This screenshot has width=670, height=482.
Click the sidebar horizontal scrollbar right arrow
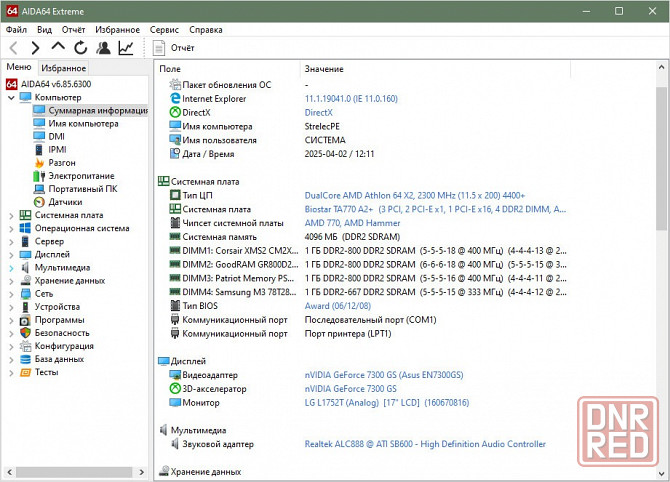[141, 472]
